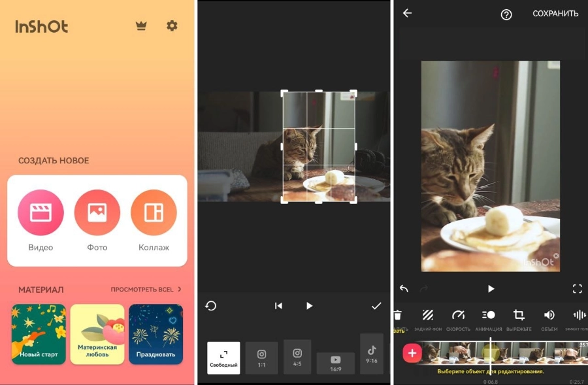588x385 pixels.
Task: Open the Новый старт material pack
Action: pos(39,334)
